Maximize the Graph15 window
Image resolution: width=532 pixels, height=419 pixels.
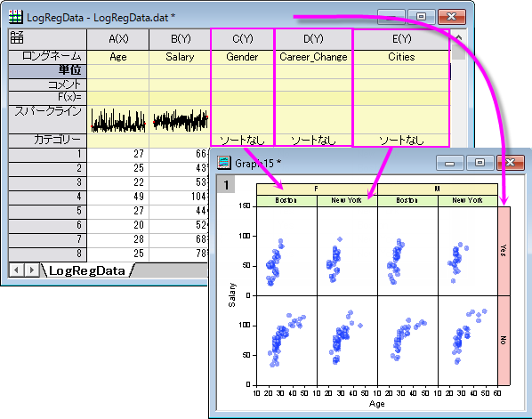click(x=480, y=163)
